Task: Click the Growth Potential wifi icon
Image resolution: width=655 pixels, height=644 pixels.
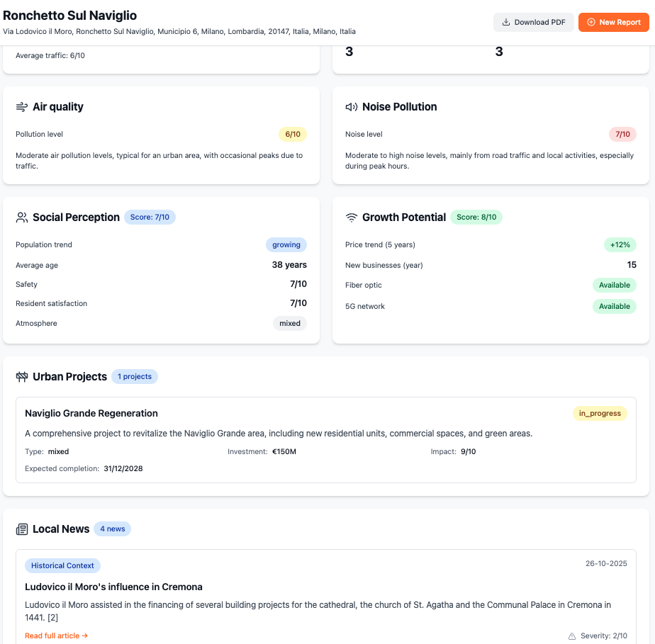Action: click(351, 218)
